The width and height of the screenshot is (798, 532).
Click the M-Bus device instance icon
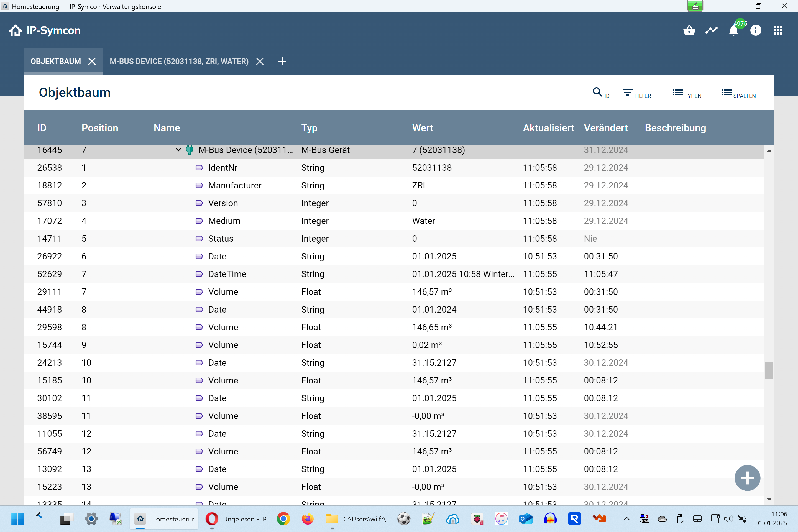190,150
